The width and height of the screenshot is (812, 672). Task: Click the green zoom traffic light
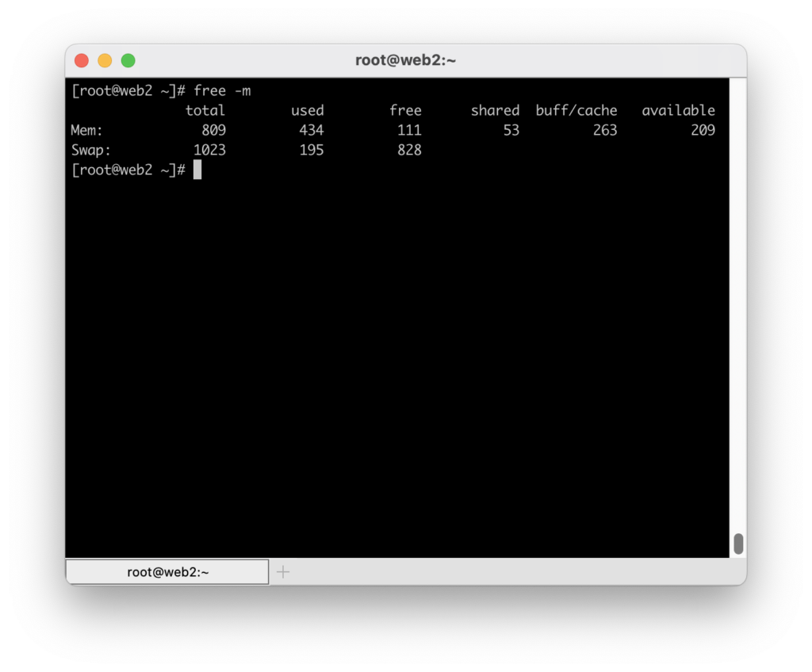[128, 60]
